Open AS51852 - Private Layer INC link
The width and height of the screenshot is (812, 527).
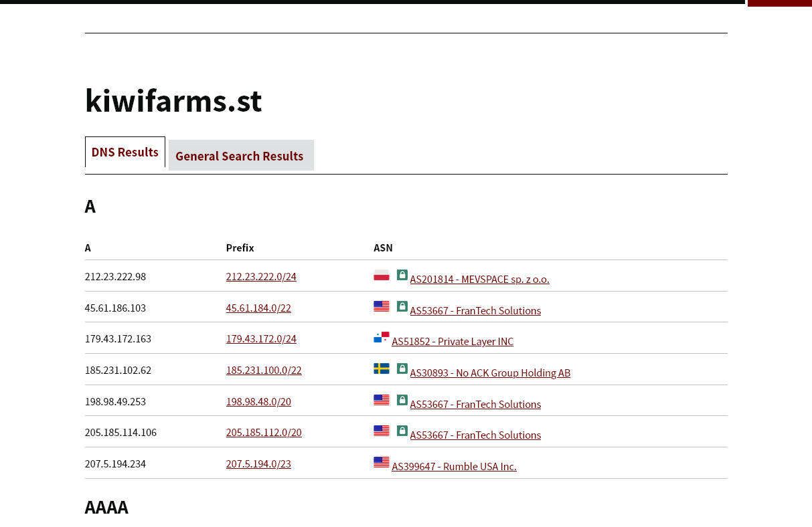(453, 341)
